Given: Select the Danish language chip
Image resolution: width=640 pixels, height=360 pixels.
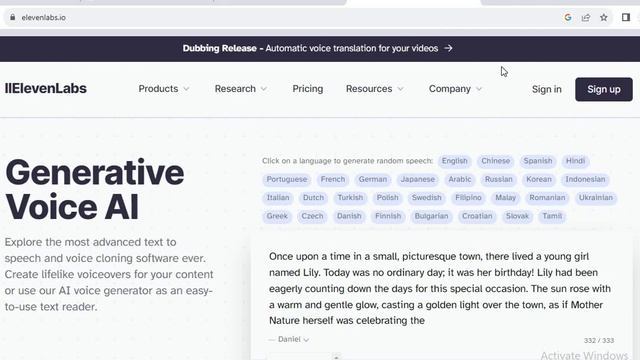Looking at the screenshot, I should pyautogui.click(x=349, y=216).
